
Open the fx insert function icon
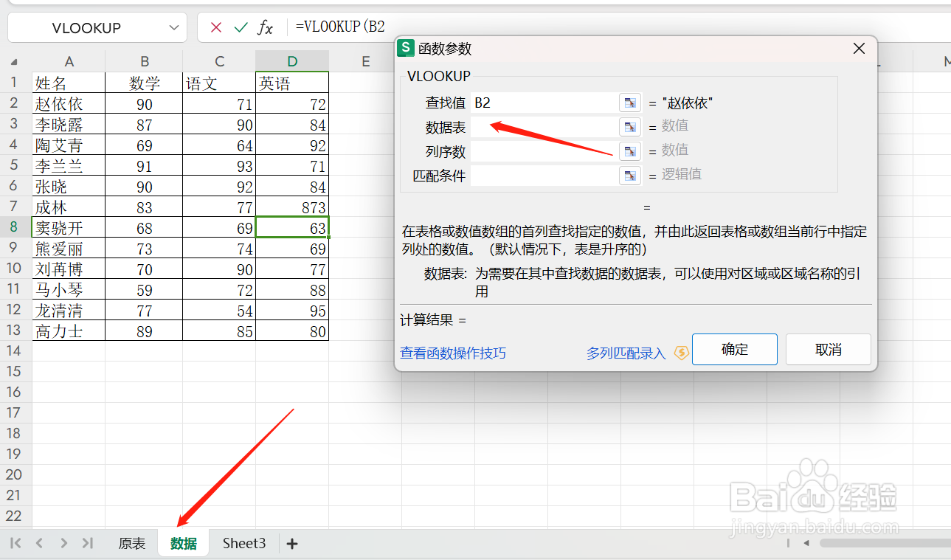click(264, 27)
